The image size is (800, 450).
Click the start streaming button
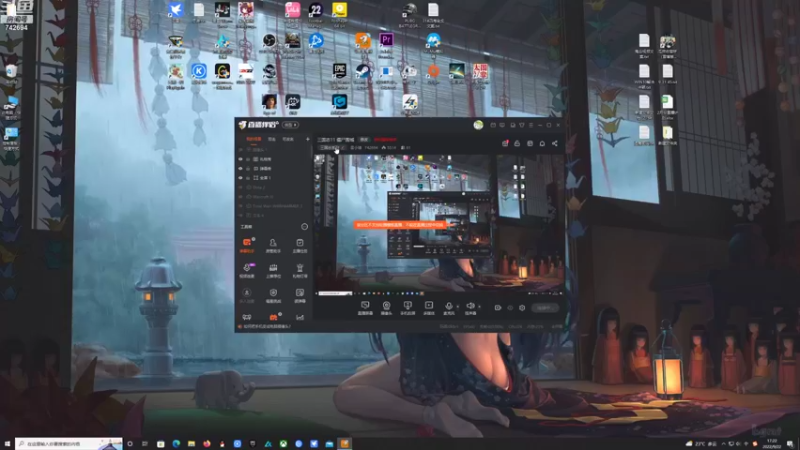544,308
